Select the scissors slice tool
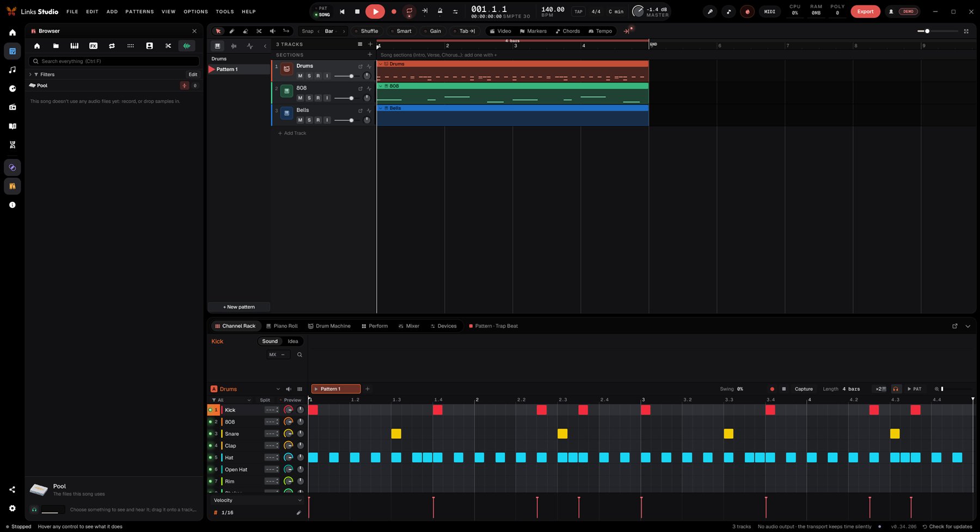The height and width of the screenshot is (532, 980). point(259,31)
